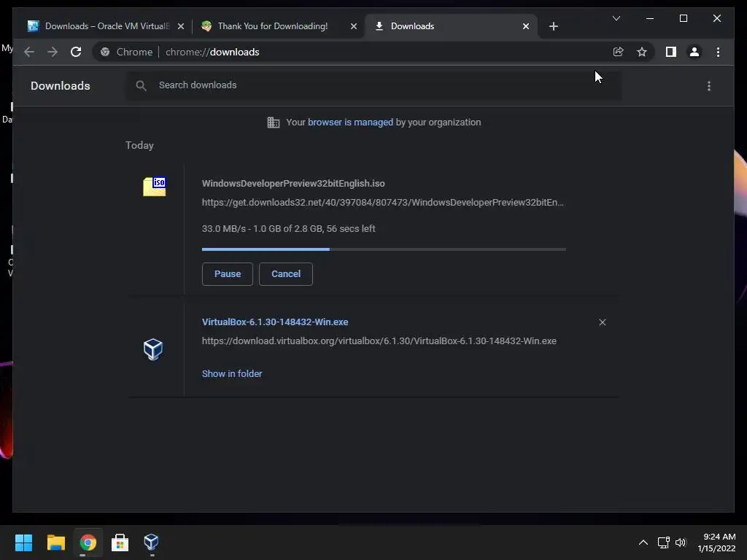Open VirtualBox-6.1.30-148432-Win.exe file link
The image size is (747, 560).
pos(275,322)
